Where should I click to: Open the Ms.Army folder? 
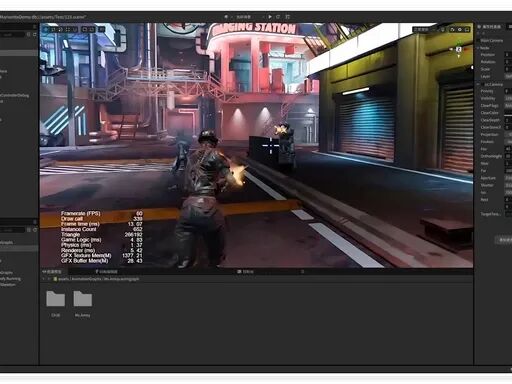point(83,303)
